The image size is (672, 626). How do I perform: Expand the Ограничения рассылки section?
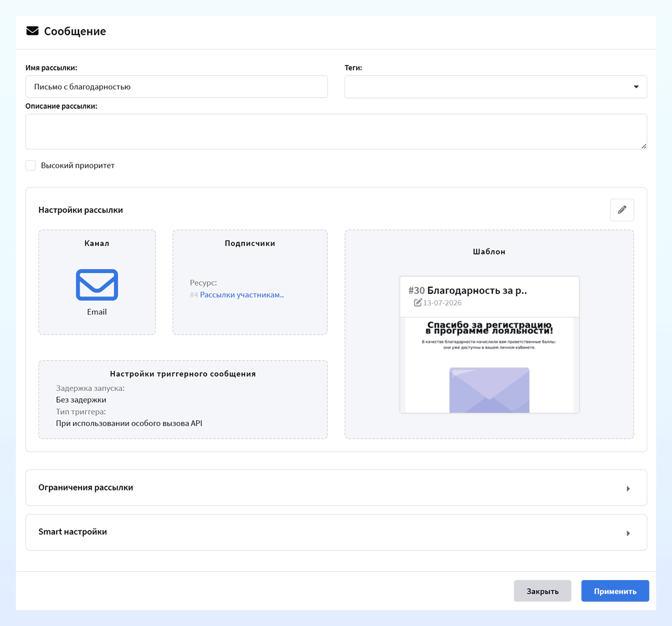(x=336, y=487)
